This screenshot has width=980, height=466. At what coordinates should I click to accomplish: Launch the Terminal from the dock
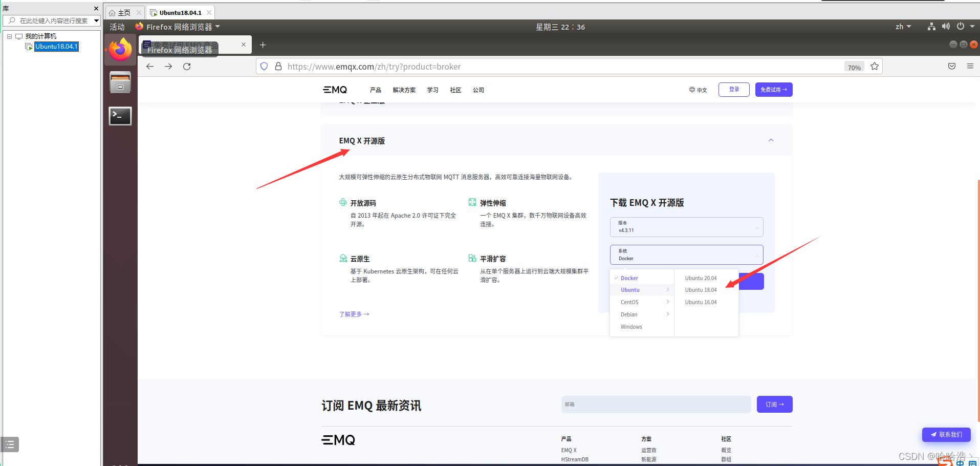(x=120, y=116)
